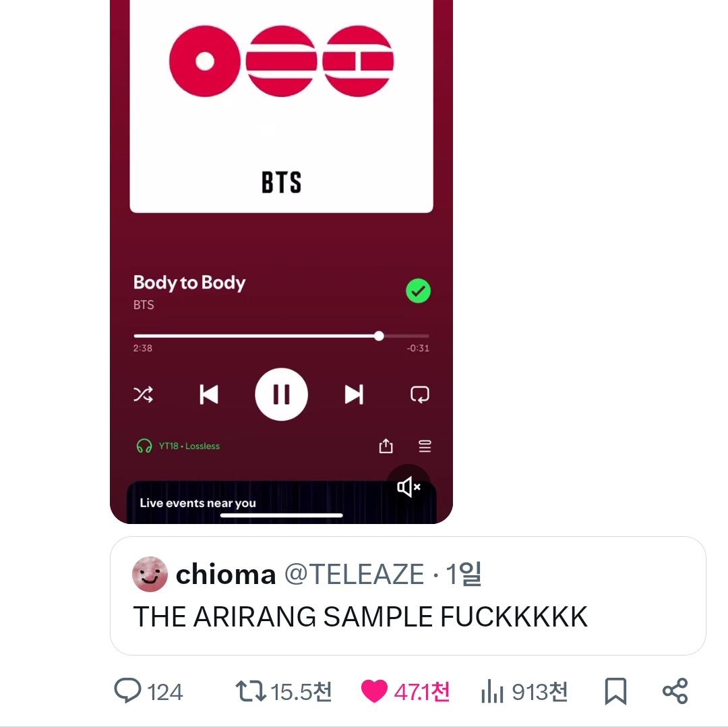Screen dimensions: 728x727
Task: Pause the Body to Body track
Action: point(281,395)
